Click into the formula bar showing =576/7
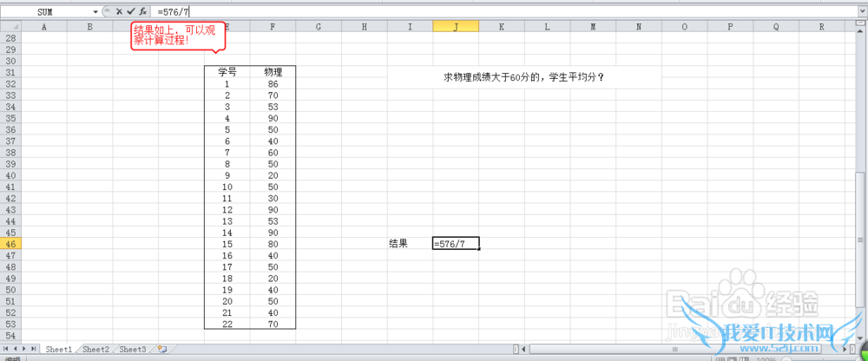868x361 pixels. click(x=503, y=11)
